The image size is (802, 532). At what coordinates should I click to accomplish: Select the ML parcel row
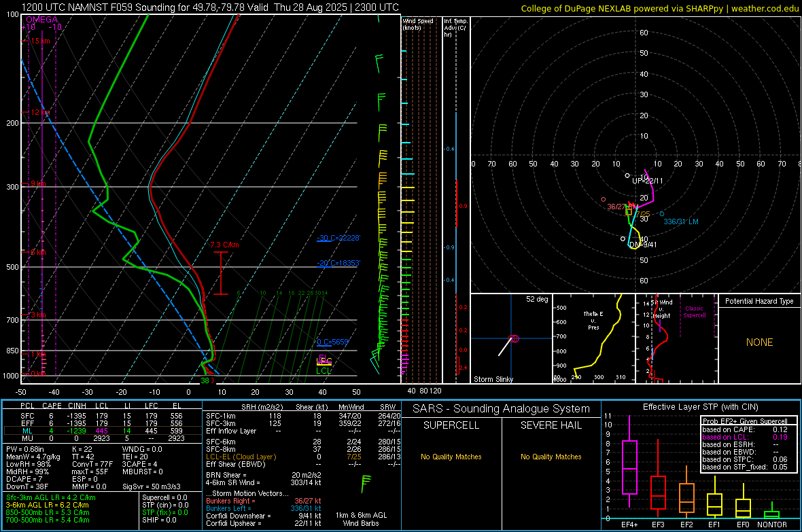[x=103, y=431]
